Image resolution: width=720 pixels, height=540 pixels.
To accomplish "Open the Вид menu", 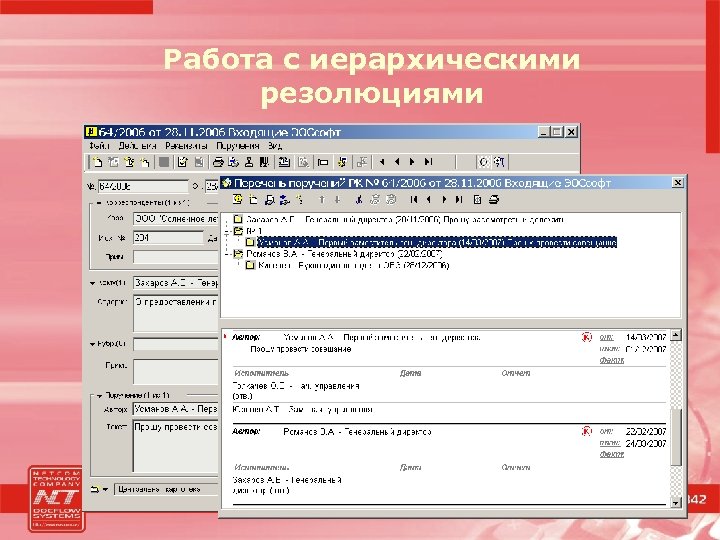I will (x=275, y=146).
